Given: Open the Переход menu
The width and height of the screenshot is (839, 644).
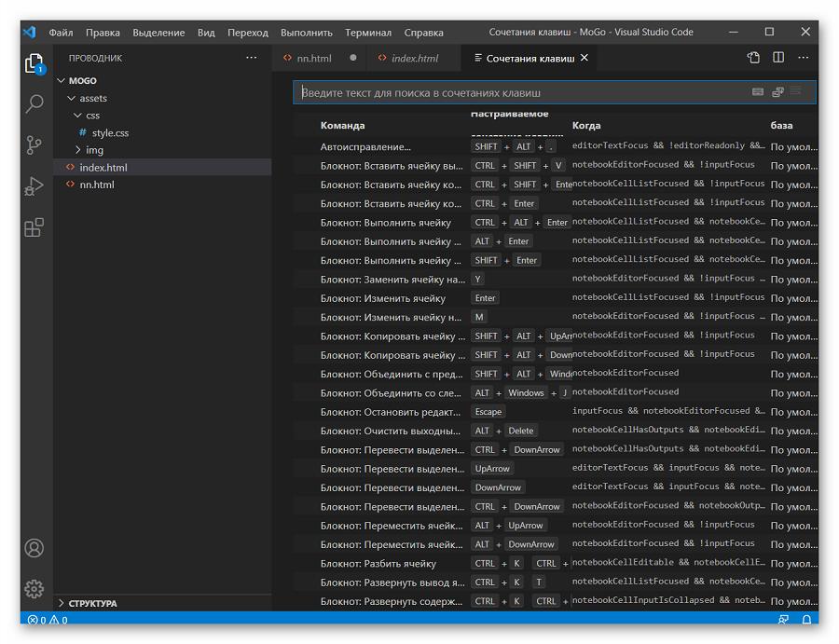Looking at the screenshot, I should tap(248, 32).
